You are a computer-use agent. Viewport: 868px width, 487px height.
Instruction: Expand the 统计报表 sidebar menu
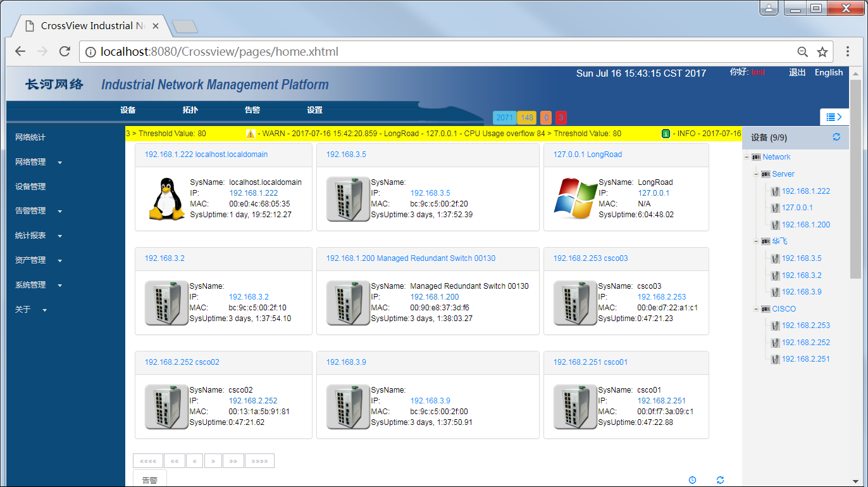click(x=37, y=236)
